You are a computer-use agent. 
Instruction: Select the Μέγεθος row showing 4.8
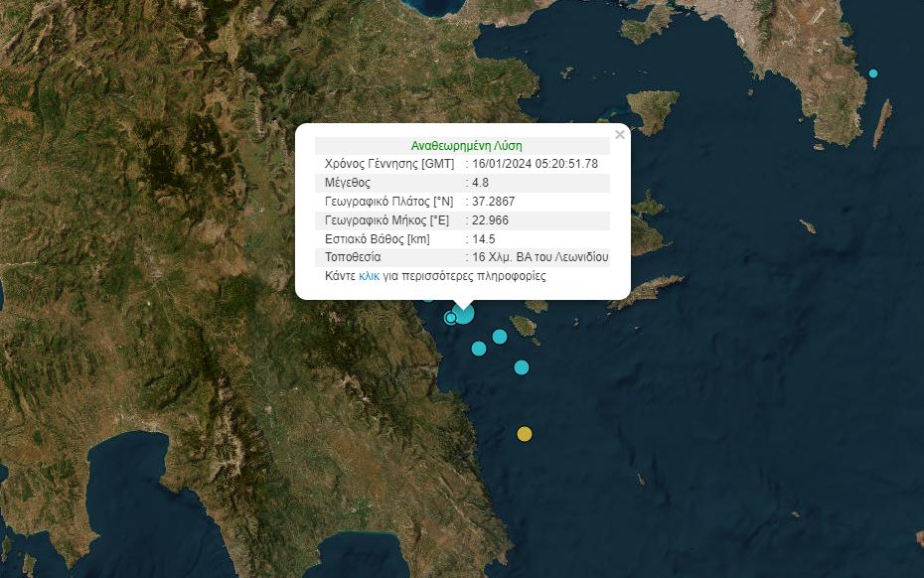pos(468,183)
